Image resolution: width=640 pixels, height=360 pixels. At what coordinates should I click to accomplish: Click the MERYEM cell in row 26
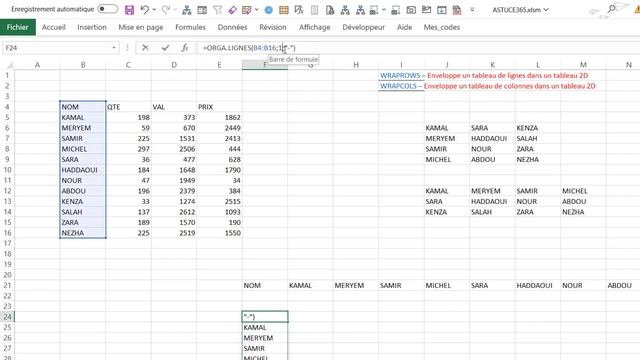pyautogui.click(x=265, y=338)
